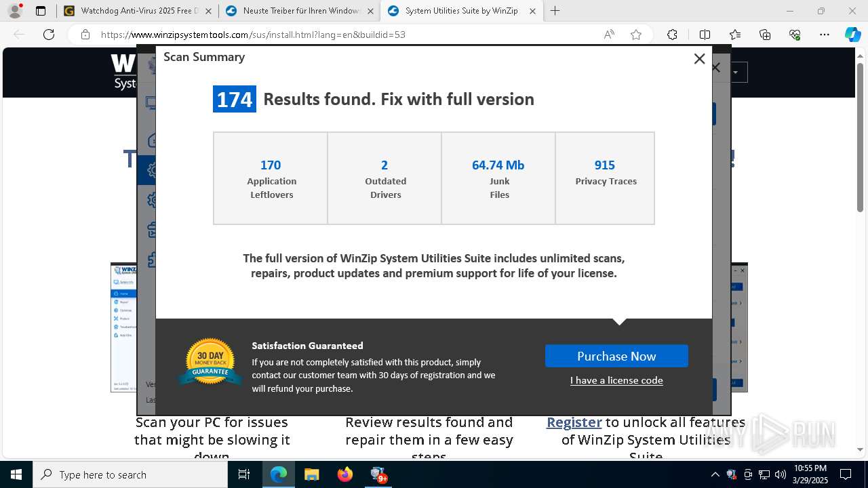Select the 64.74 Mb Junk Files value
The width and height of the screenshot is (868, 488).
coord(498,165)
